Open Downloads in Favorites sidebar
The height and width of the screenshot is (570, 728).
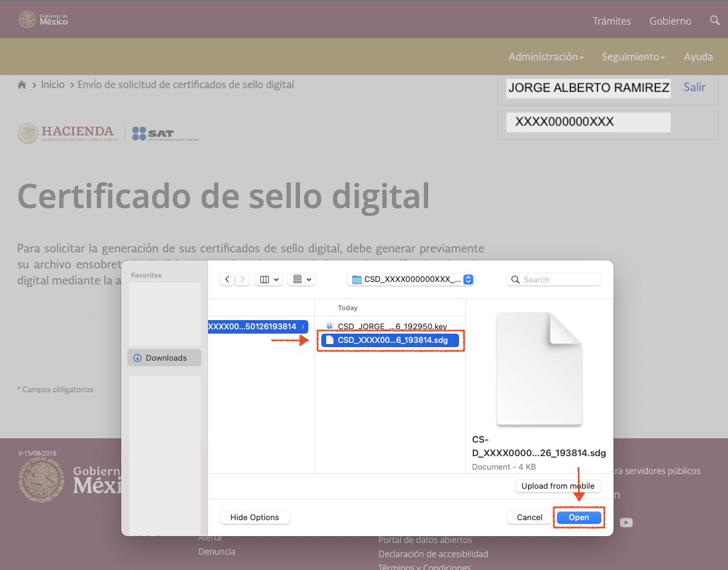[164, 358]
